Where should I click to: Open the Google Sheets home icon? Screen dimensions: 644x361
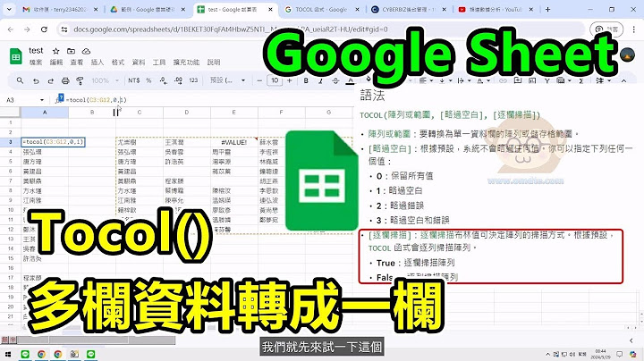click(15, 56)
